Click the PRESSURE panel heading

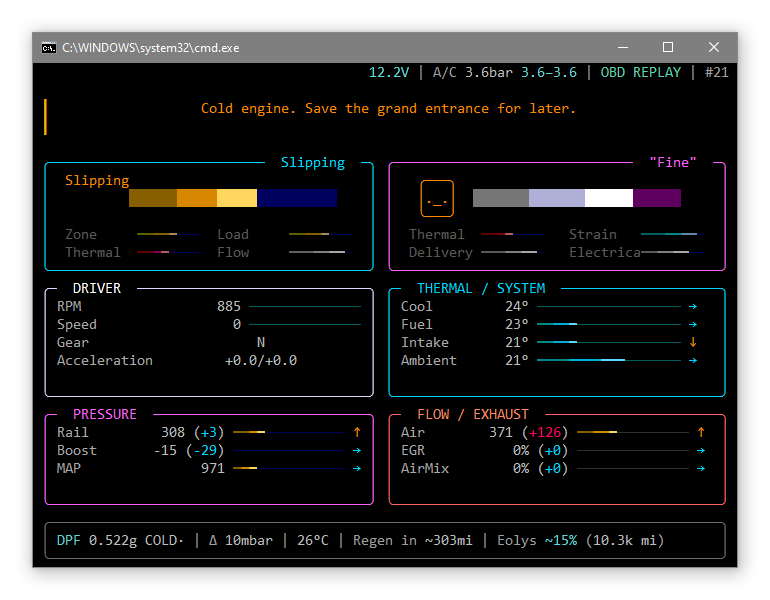point(105,414)
